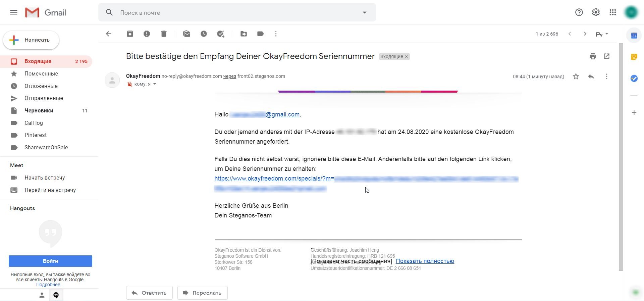Open Gmail support help icon
Screen dimensions: 644x301
579,12
